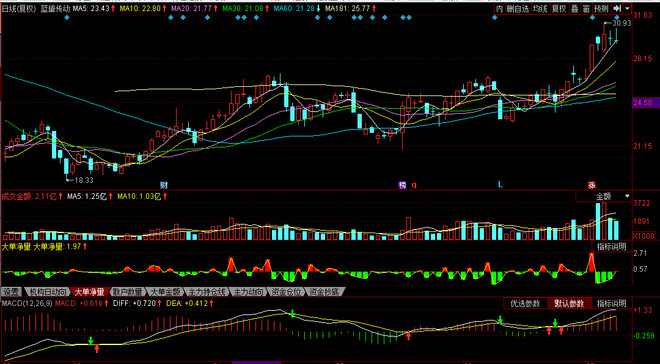The image size is (660, 364).
Task: Click the -0.259 MACD axis value
Action: click(x=644, y=336)
